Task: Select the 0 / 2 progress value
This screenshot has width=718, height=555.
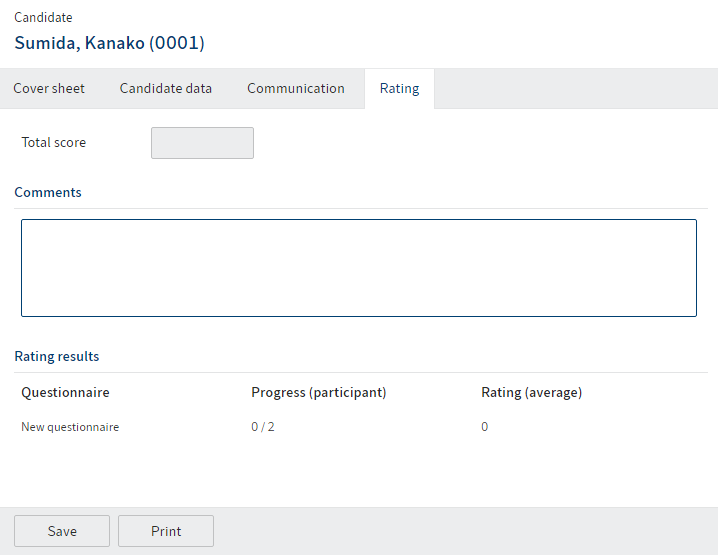Action: (263, 427)
